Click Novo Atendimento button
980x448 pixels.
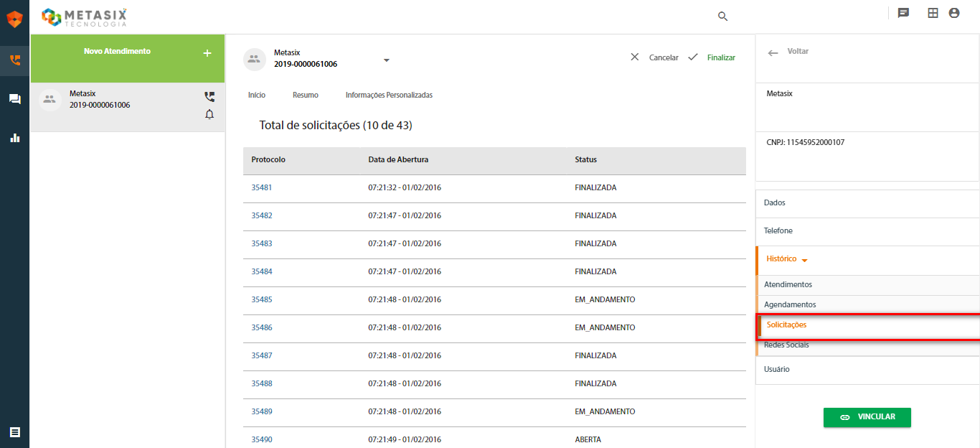(x=128, y=58)
